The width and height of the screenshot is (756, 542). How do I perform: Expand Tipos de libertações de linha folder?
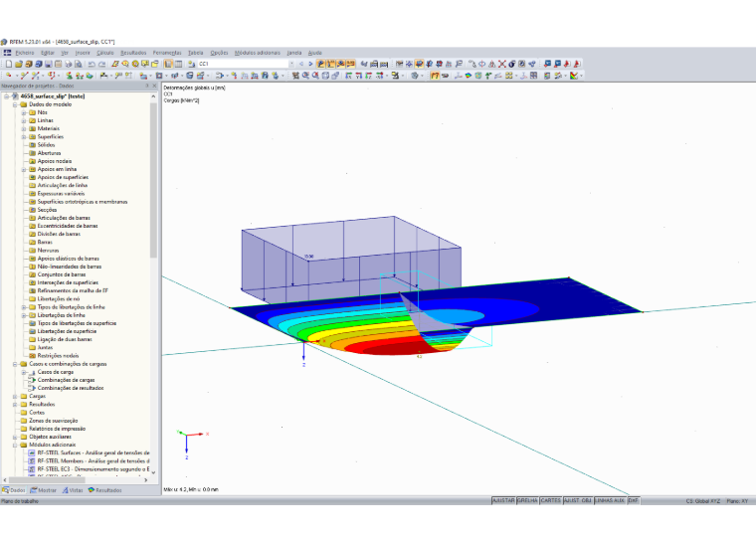24,307
